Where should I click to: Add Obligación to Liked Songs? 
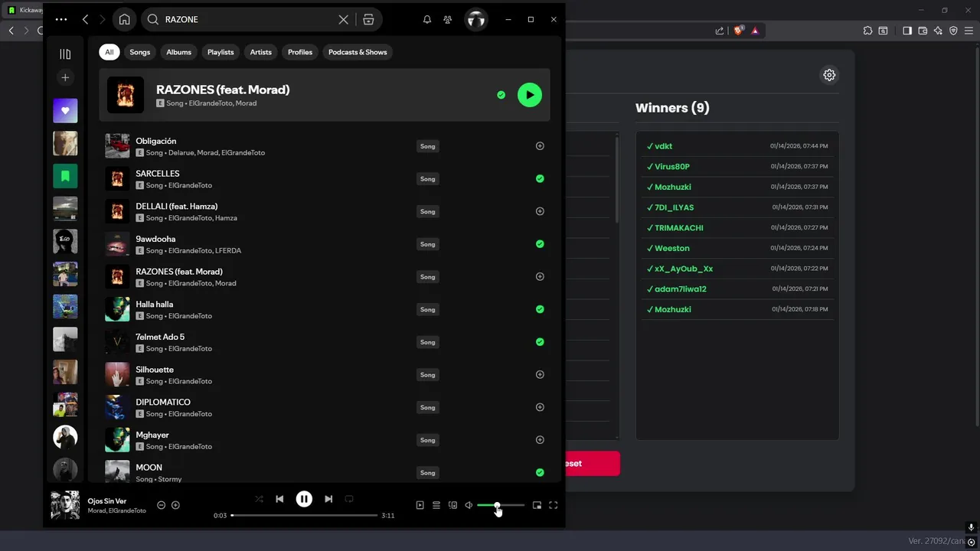click(x=540, y=146)
